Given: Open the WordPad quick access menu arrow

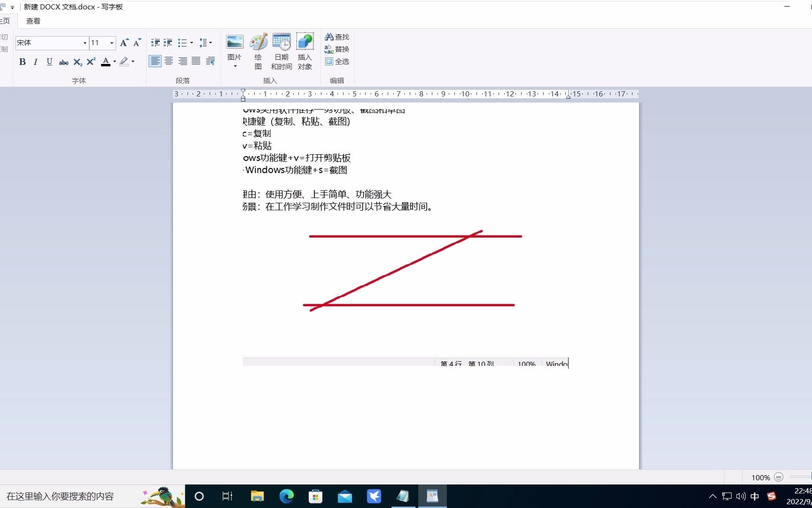Looking at the screenshot, I should point(12,7).
